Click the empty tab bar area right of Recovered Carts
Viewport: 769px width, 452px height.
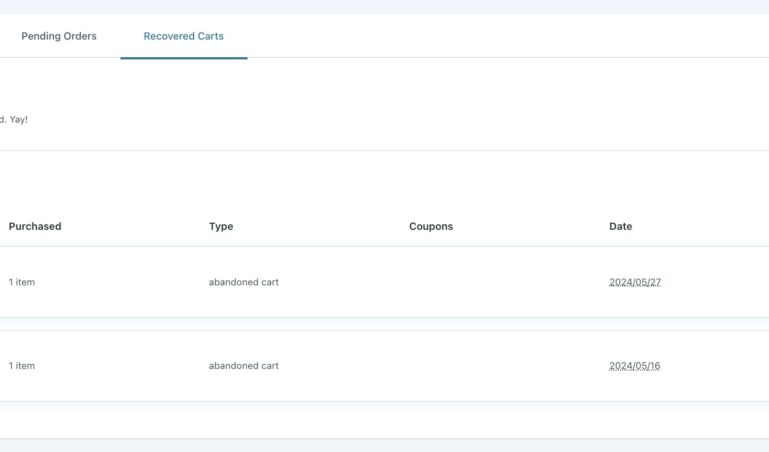[500, 36]
